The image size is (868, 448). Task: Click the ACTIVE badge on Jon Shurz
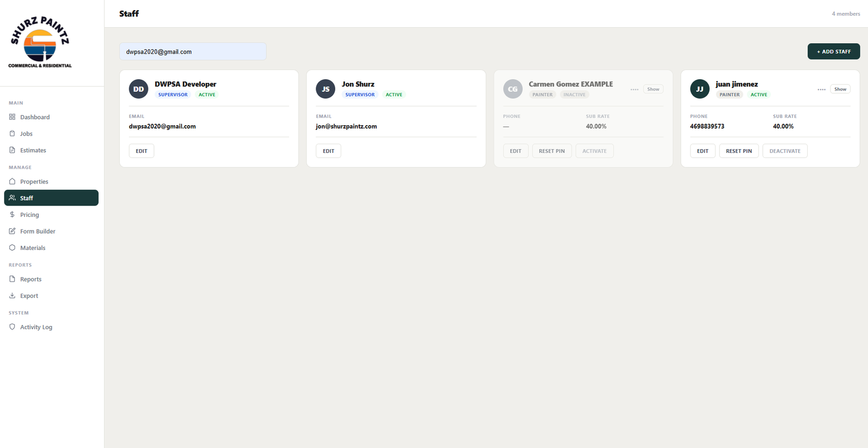point(394,94)
